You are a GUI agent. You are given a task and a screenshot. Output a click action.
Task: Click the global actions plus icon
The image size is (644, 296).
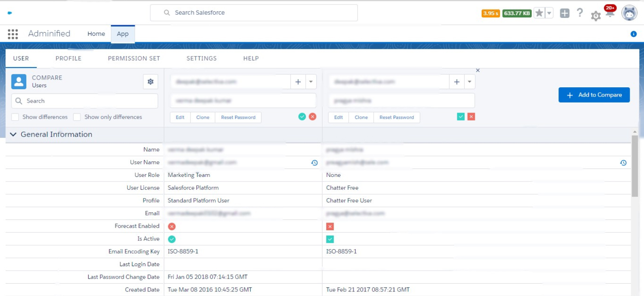pos(564,13)
